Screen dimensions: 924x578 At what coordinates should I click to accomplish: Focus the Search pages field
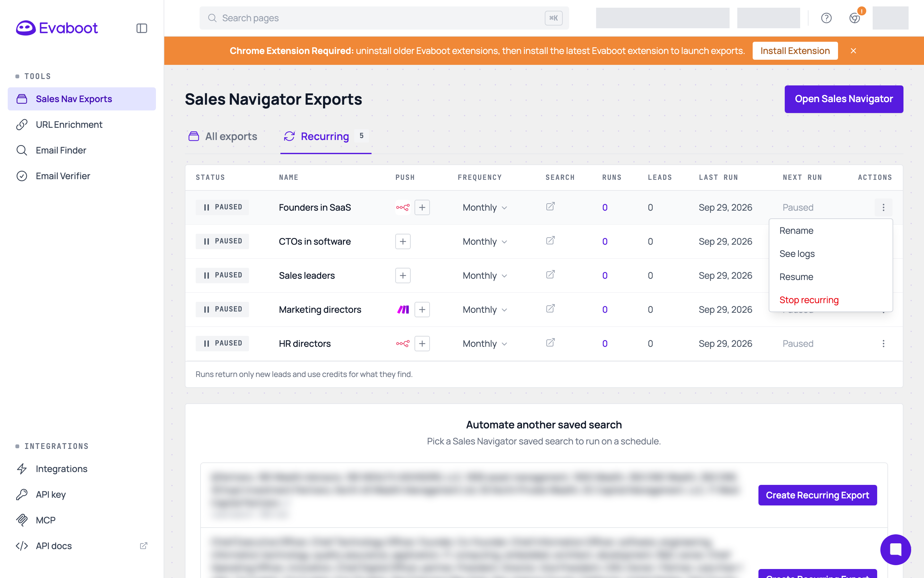[384, 18]
